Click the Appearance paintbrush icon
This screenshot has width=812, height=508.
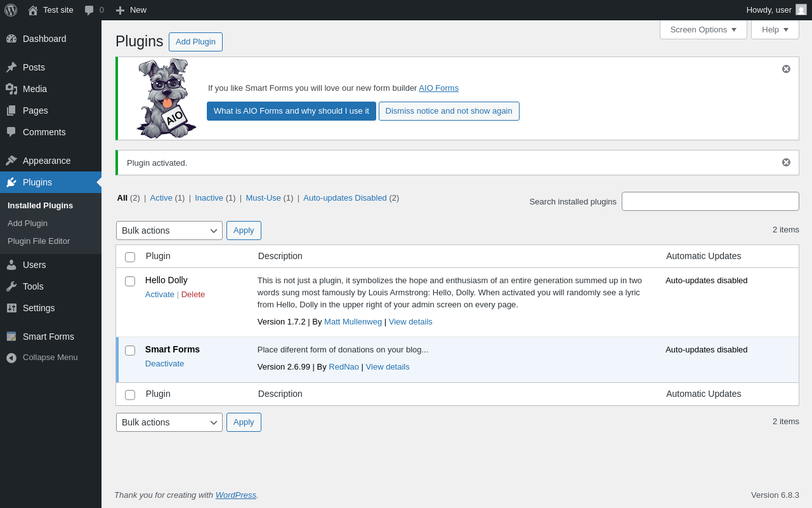pos(11,161)
